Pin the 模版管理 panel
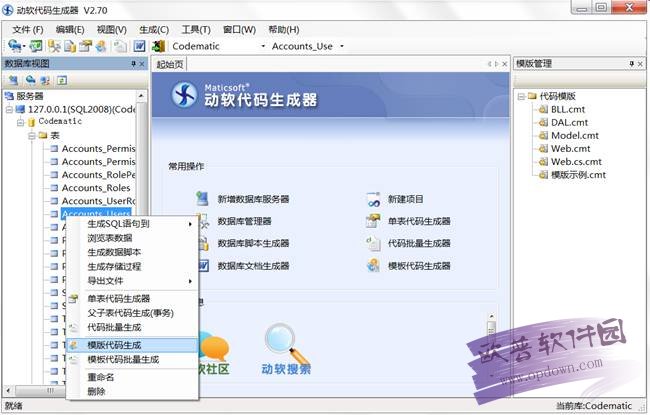The image size is (650, 415). point(632,64)
